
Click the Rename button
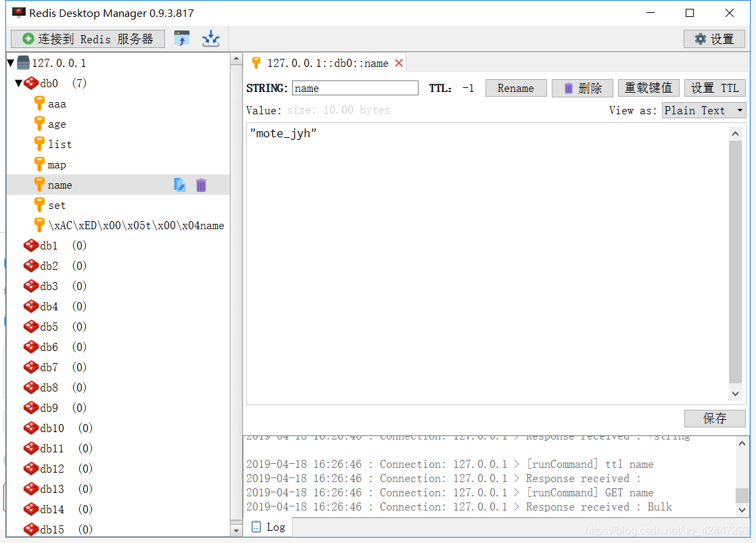516,89
